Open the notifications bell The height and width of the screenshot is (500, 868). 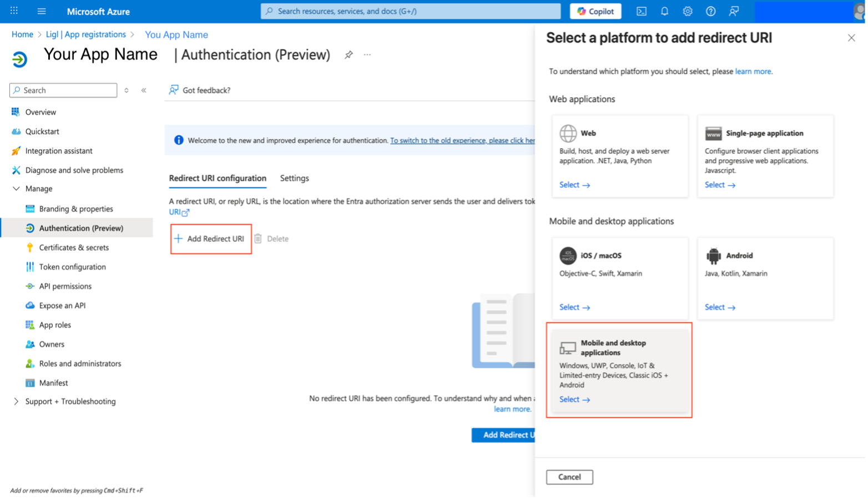tap(664, 11)
